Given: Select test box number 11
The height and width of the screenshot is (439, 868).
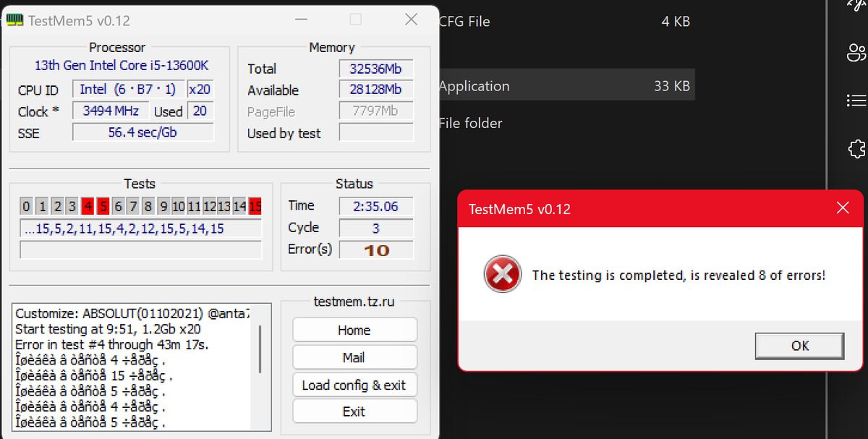Looking at the screenshot, I should click(194, 206).
